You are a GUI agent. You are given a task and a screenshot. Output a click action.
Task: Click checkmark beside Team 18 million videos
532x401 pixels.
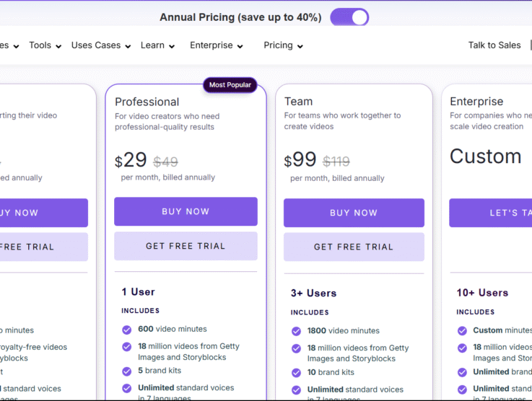[x=296, y=348]
